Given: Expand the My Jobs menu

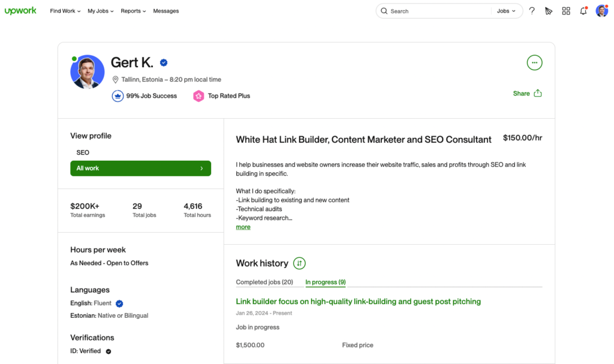Looking at the screenshot, I should pos(100,11).
